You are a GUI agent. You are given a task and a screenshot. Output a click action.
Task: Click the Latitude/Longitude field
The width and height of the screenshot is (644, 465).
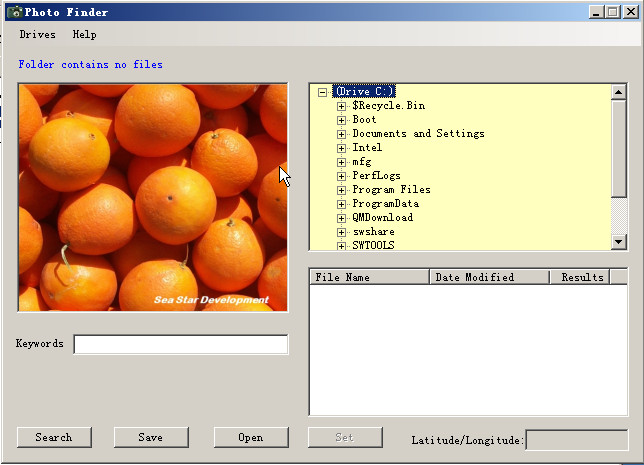pos(577,440)
